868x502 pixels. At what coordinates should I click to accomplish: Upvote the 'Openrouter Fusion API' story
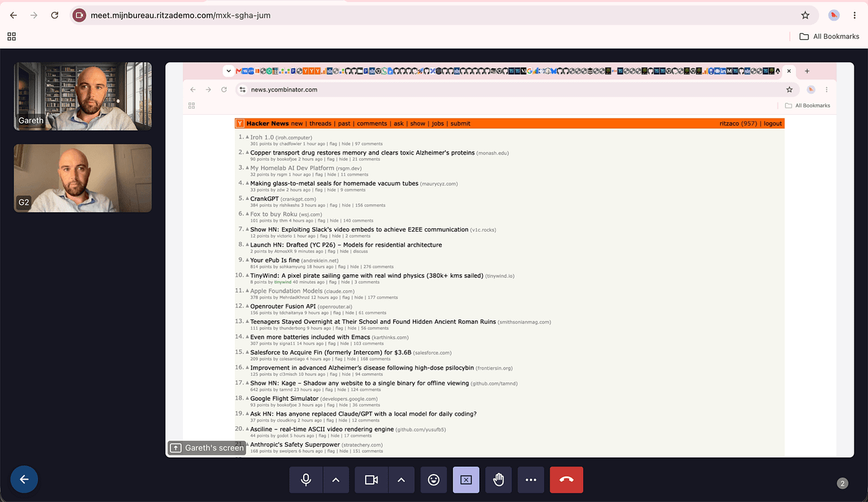pos(247,306)
